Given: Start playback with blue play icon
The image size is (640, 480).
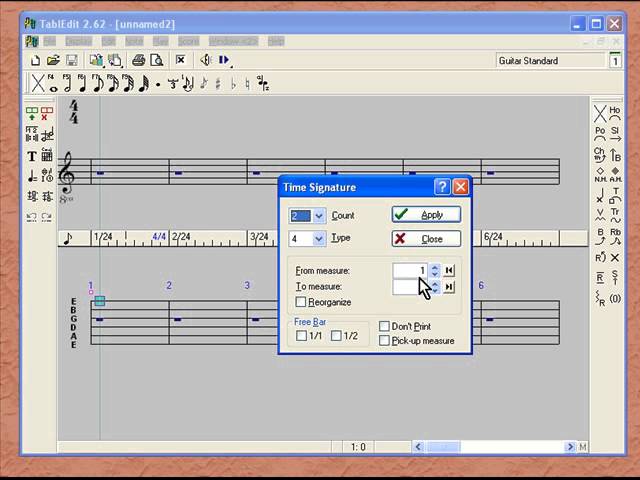Looking at the screenshot, I should [224, 60].
